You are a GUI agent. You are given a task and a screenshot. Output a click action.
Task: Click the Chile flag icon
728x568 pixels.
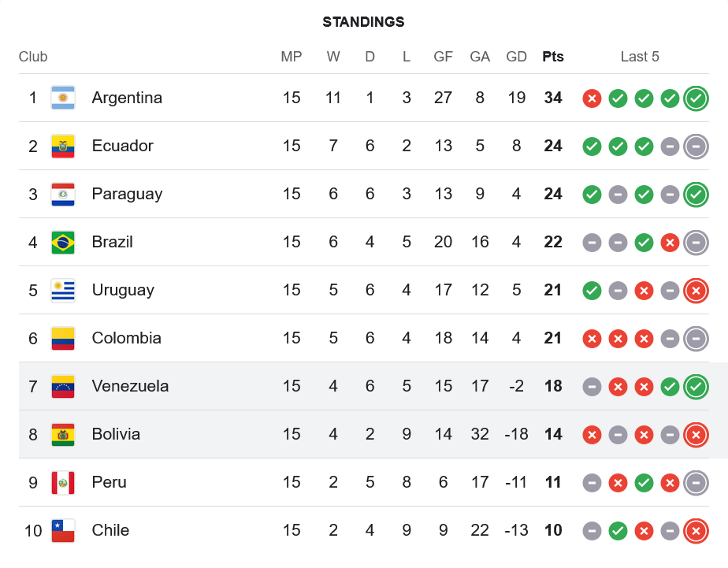click(63, 530)
